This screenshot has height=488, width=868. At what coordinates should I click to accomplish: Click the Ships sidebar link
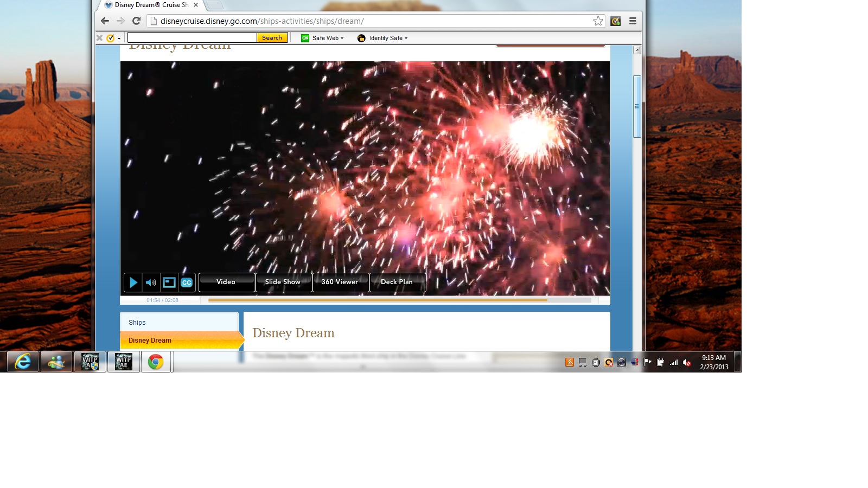point(137,323)
